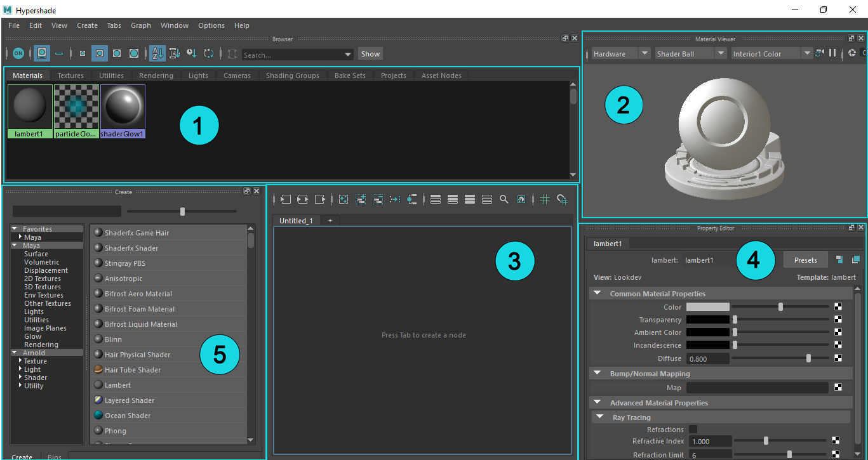Open the Interior1 Color environment dropdown
This screenshot has height=460, width=868.
(x=771, y=54)
